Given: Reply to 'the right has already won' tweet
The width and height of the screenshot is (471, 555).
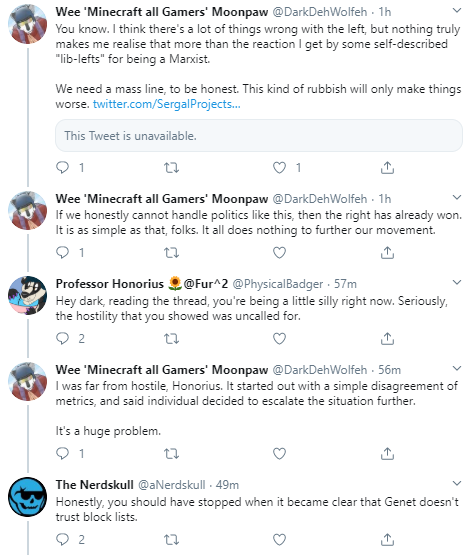Looking at the screenshot, I should (x=63, y=252).
